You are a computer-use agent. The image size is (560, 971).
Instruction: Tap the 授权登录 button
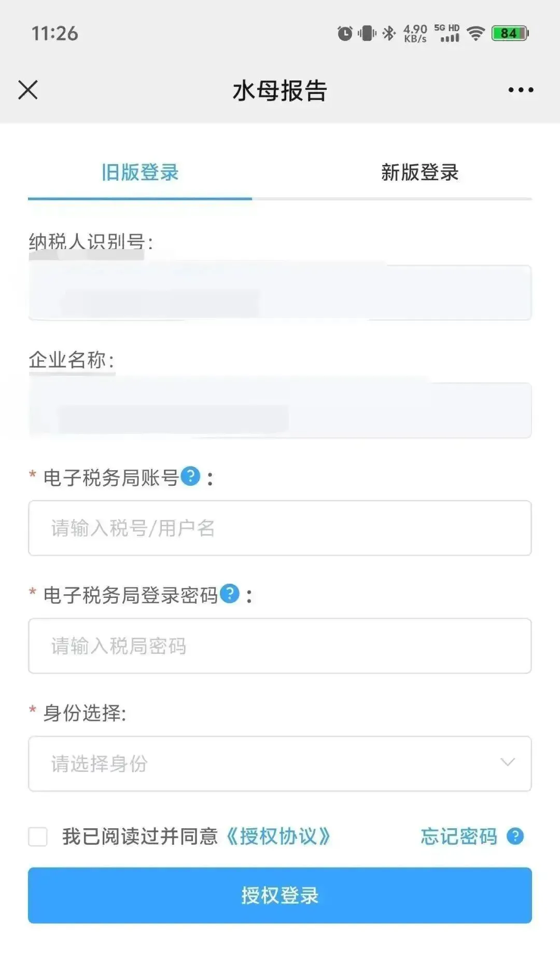tap(280, 895)
